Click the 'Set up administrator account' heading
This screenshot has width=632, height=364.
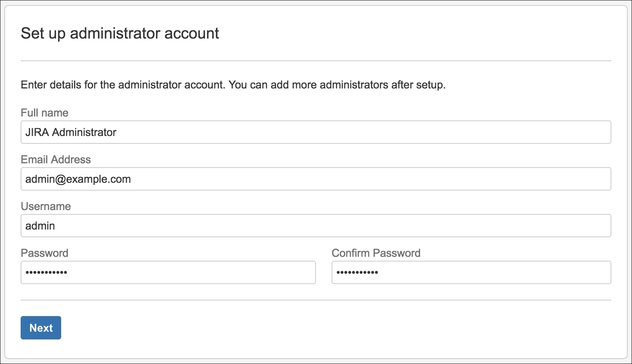coord(120,34)
